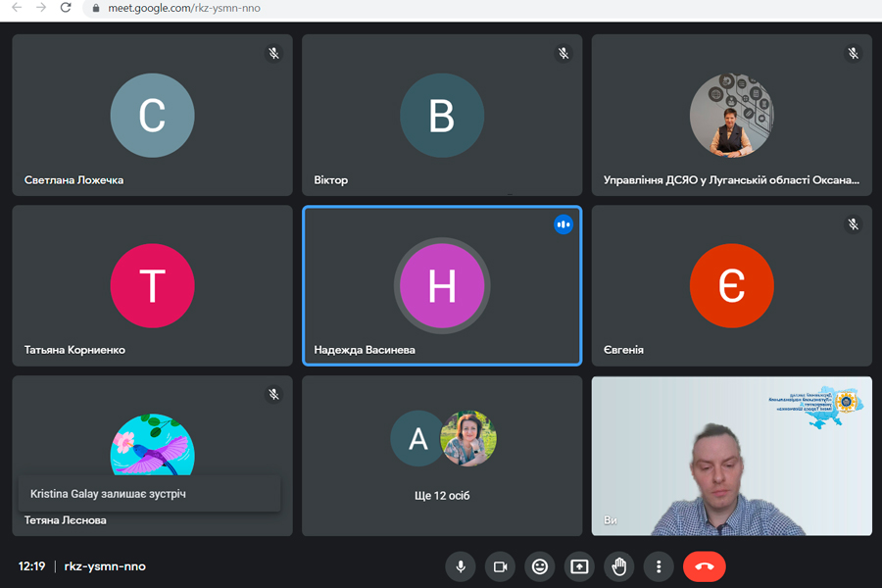The image size is (882, 588).
Task: Click the name 'Светлана Ложечка'
Action: [73, 180]
